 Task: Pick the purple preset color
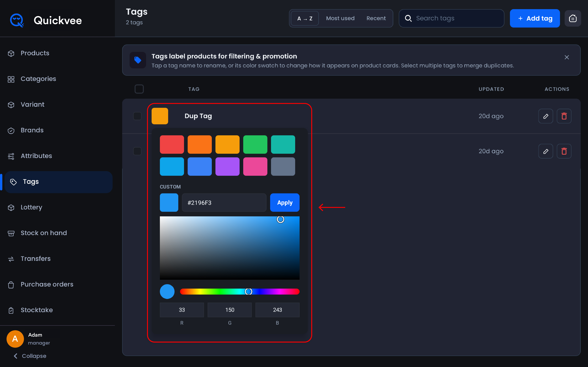click(x=227, y=166)
